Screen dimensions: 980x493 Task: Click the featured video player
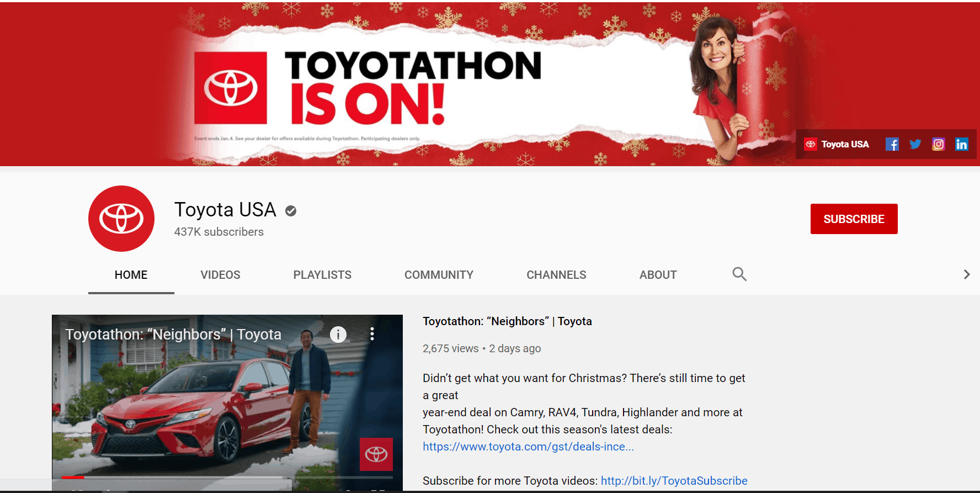click(227, 402)
